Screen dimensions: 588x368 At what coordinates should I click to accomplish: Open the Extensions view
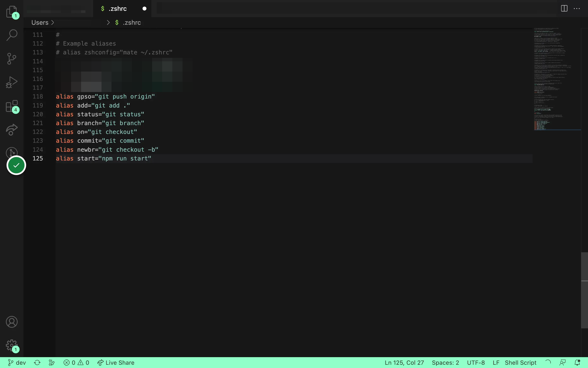click(12, 106)
